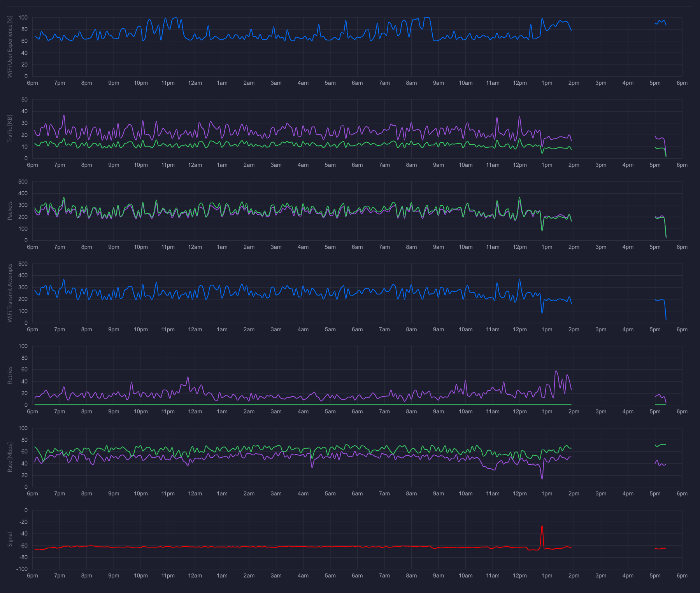
Task: Click the 500 value on Packets y-axis
Action: tap(23, 182)
